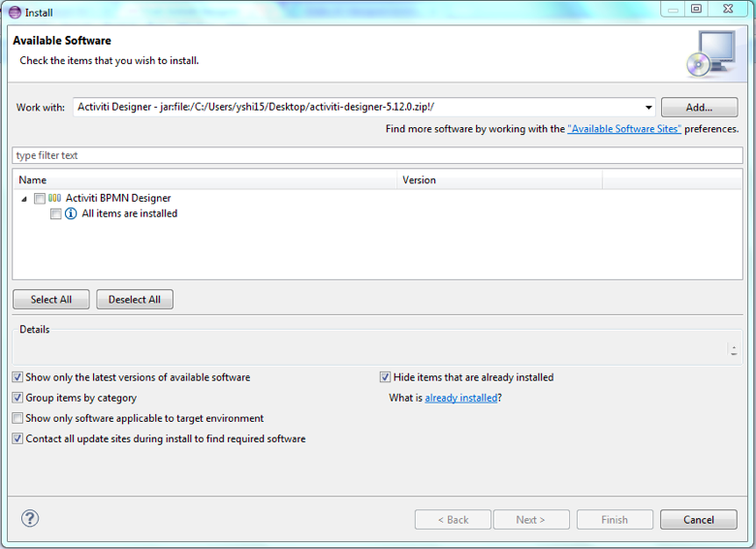The image size is (756, 549).
Task: Click the Cancel button
Action: (x=699, y=520)
